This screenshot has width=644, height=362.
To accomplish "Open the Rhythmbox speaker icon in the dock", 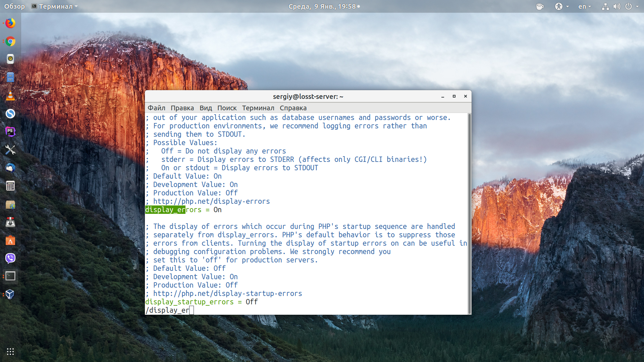I will (x=10, y=59).
